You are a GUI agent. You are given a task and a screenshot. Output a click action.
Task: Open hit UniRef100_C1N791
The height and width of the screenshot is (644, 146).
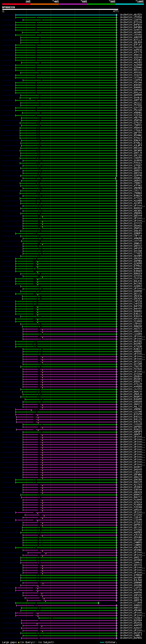point(131,20)
